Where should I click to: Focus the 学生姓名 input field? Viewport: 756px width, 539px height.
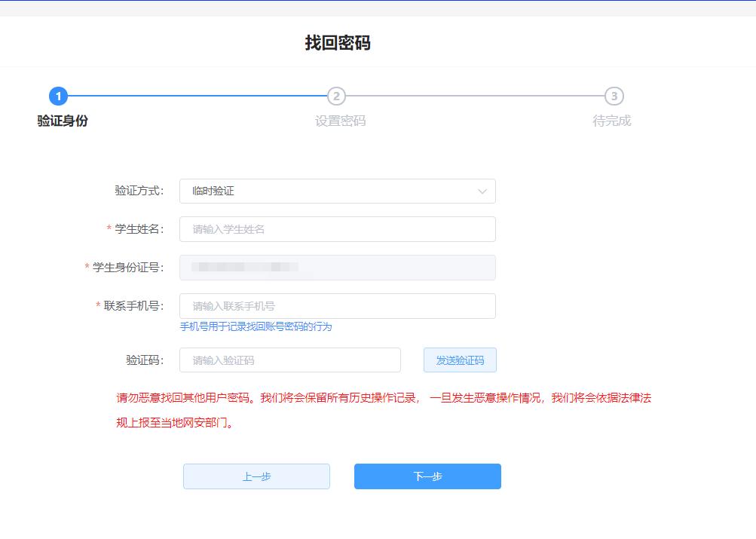(x=337, y=229)
